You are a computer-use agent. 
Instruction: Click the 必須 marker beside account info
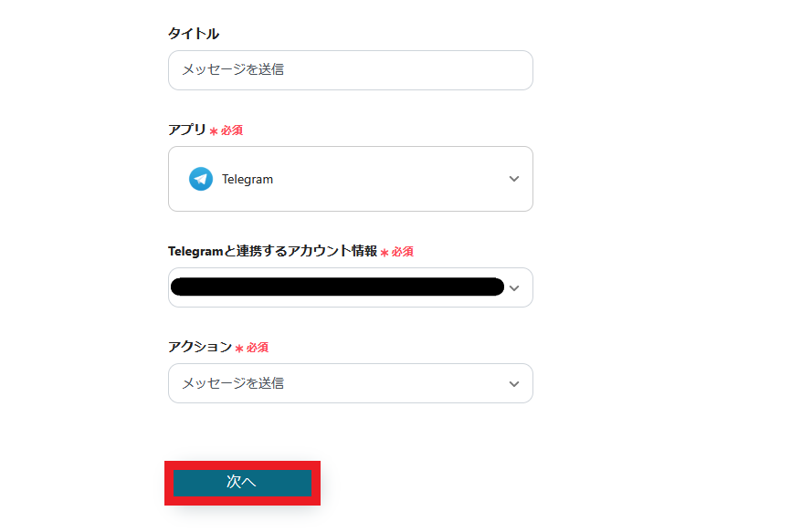(x=403, y=252)
